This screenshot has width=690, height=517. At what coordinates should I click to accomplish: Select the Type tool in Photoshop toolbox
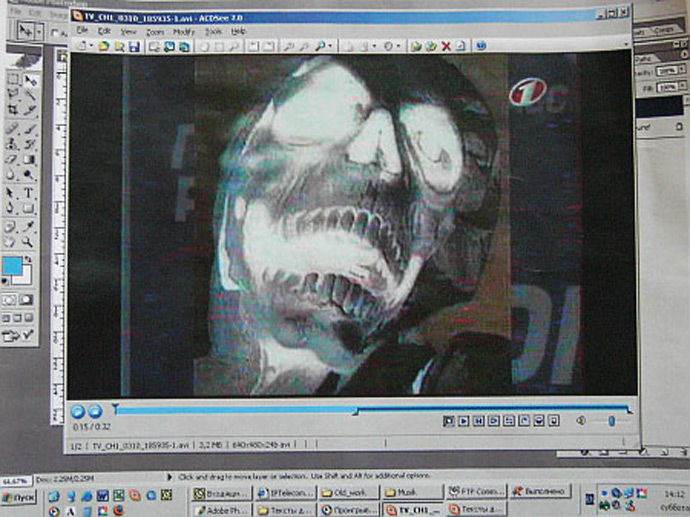coord(30,192)
